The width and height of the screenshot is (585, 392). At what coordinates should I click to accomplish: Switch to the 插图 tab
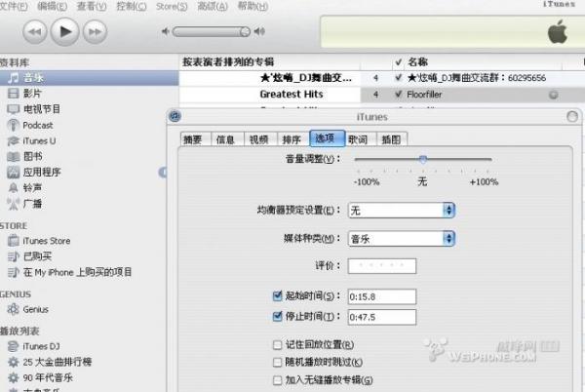(392, 139)
